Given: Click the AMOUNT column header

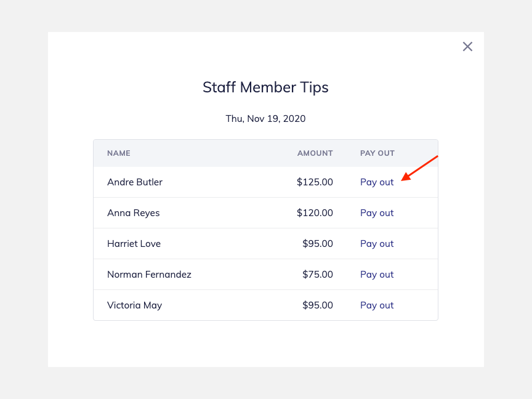Looking at the screenshot, I should pos(315,153).
